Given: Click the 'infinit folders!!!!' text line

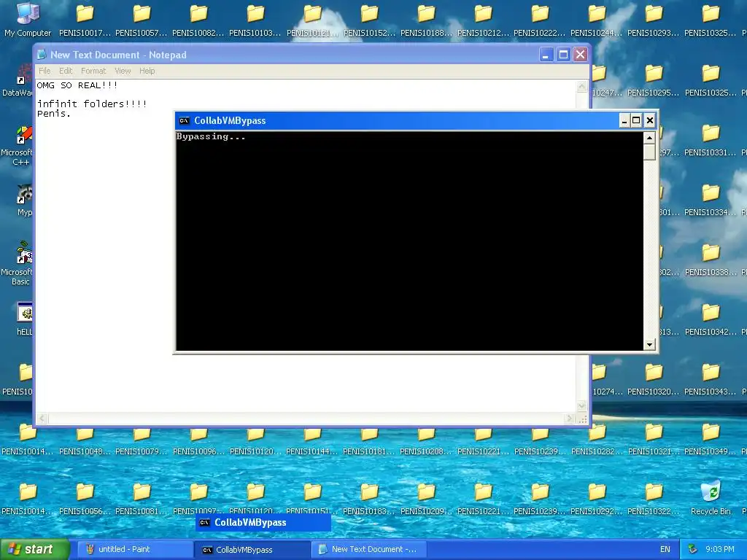Looking at the screenshot, I should 92,104.
